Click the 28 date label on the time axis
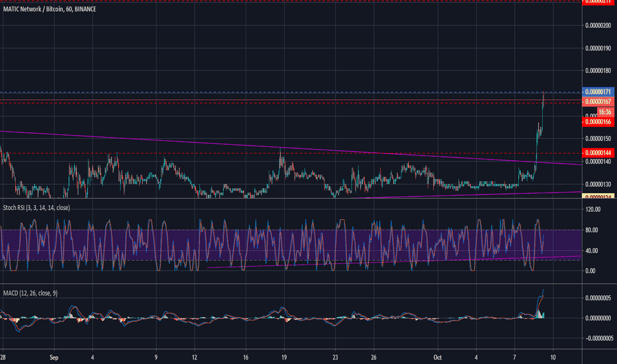 [3, 357]
